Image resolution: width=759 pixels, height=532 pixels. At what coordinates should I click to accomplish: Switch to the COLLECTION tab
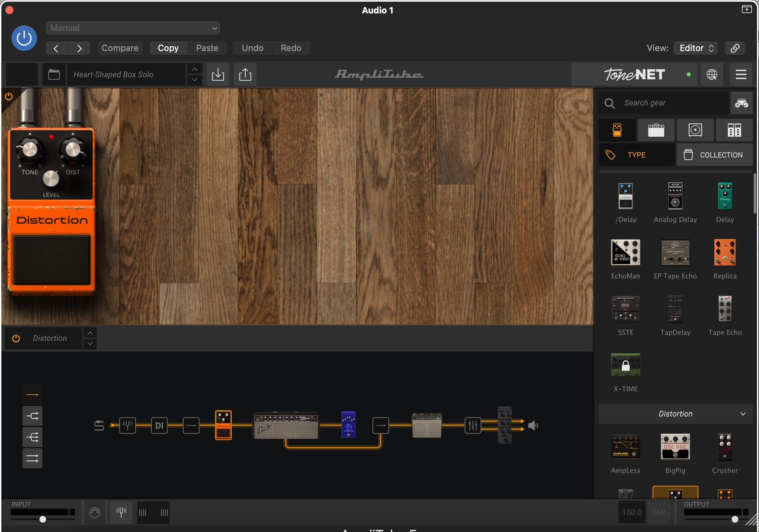coord(715,155)
